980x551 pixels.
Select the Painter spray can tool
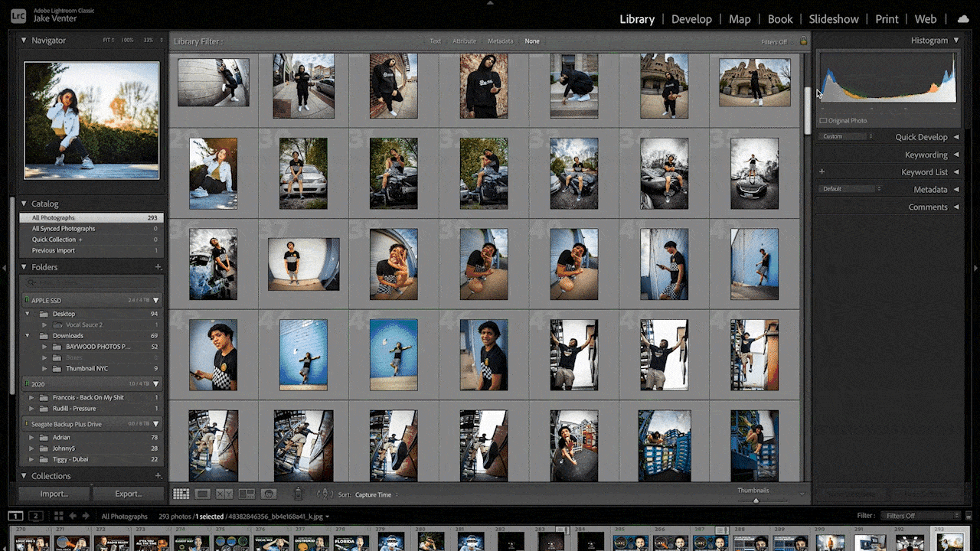click(x=299, y=494)
